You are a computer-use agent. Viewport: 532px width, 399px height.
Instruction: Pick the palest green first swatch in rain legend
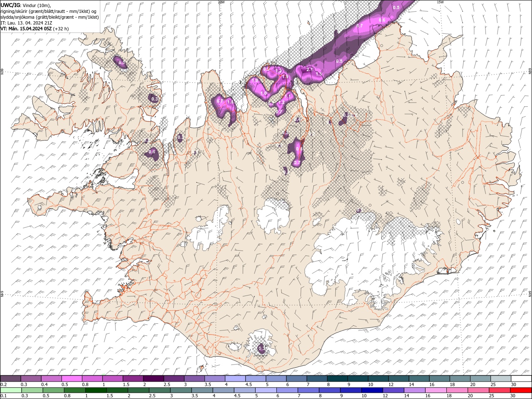point(11,390)
